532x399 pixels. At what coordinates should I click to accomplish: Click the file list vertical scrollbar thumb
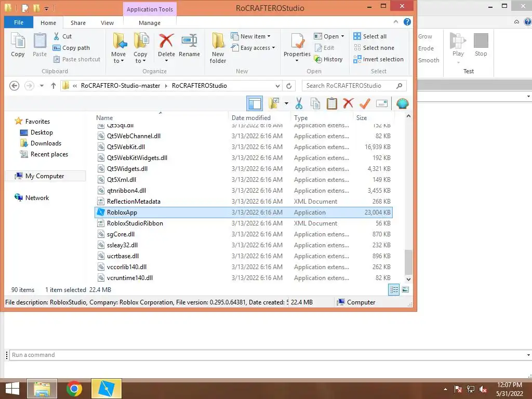[x=408, y=262]
